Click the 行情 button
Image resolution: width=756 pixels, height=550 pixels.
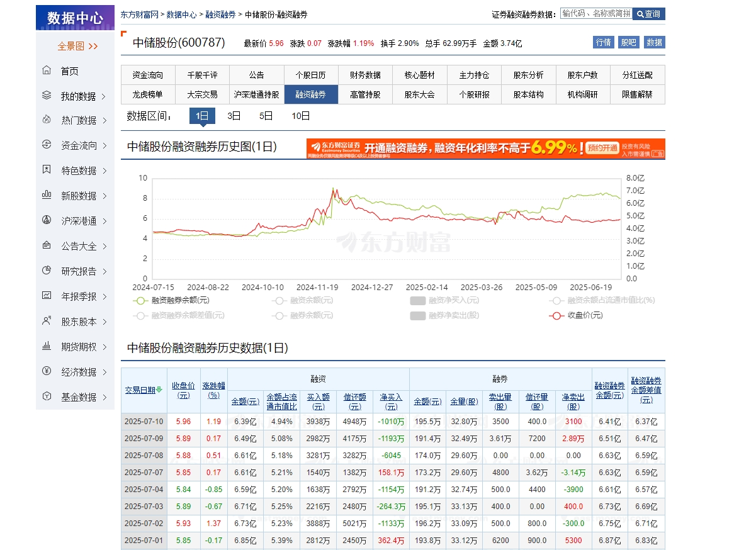pos(603,42)
